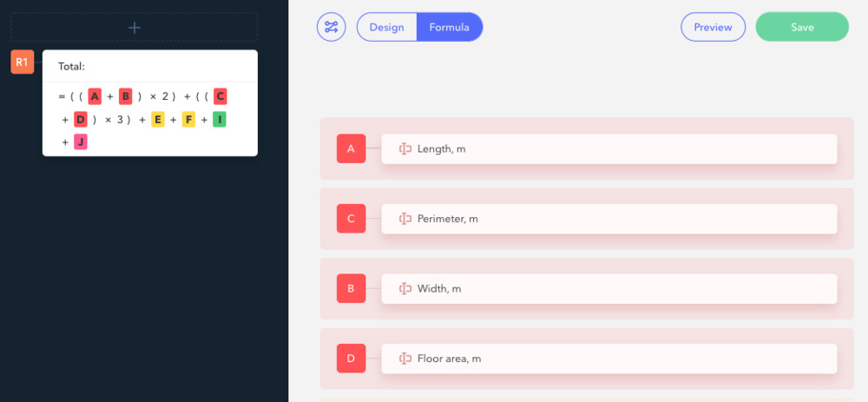Click the red D variable chip in formula
Screen dimensions: 868x402
coord(81,120)
